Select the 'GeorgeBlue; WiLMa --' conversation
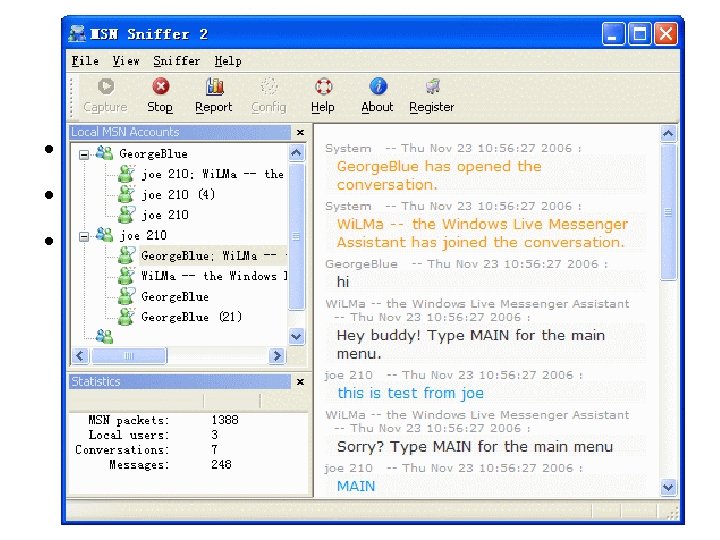Screen dimensions: 720x540 [213, 255]
